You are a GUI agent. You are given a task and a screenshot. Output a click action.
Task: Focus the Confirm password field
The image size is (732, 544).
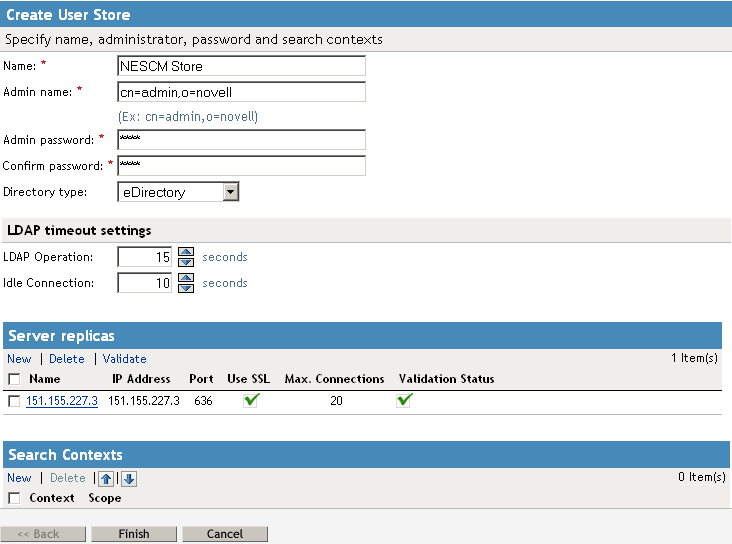point(241,166)
